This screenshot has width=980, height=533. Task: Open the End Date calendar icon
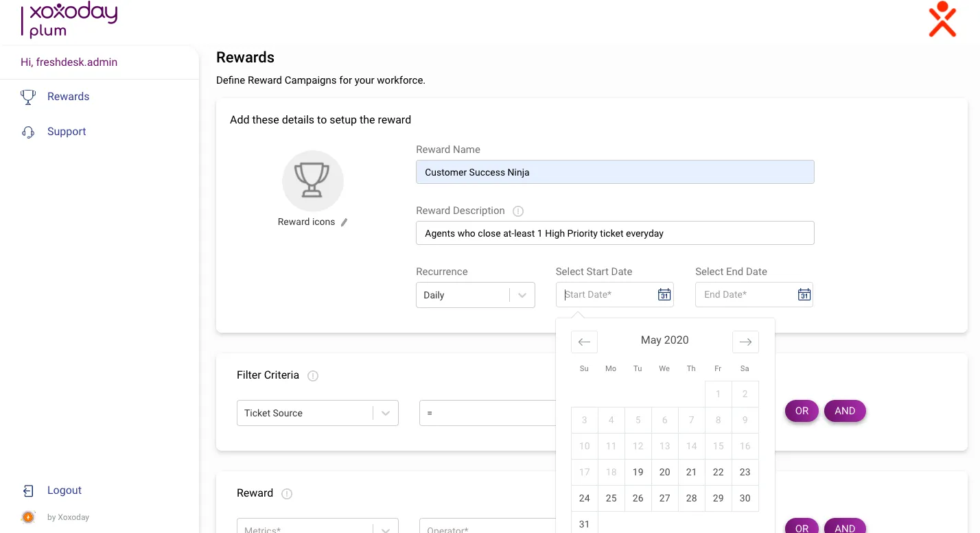click(803, 294)
